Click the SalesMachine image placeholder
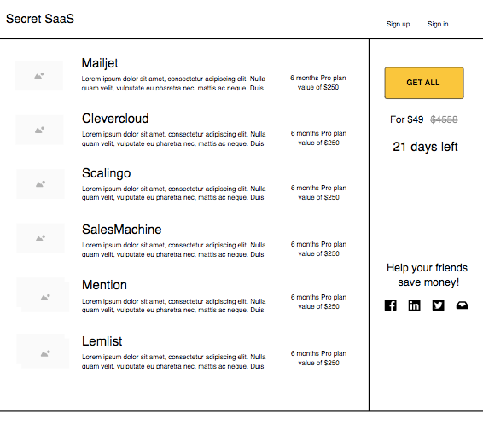 tap(40, 238)
